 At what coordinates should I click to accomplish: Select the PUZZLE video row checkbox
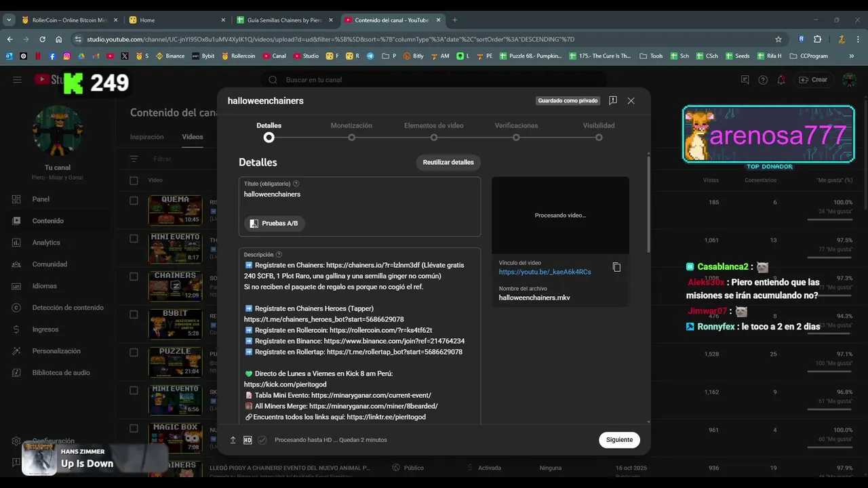(x=134, y=352)
